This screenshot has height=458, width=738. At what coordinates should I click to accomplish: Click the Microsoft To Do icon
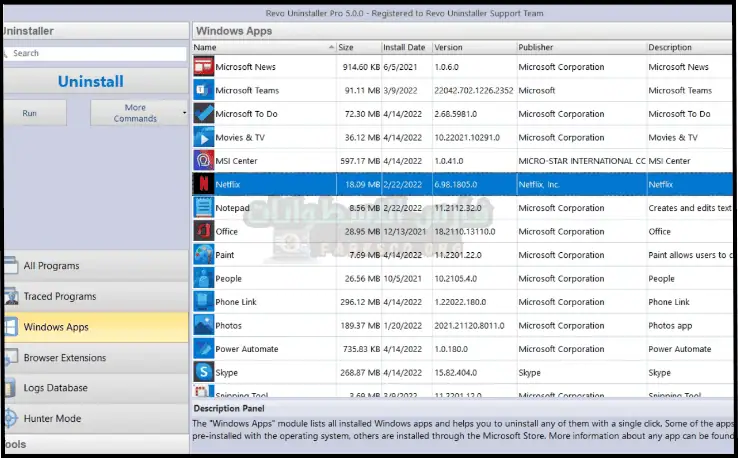tap(203, 114)
